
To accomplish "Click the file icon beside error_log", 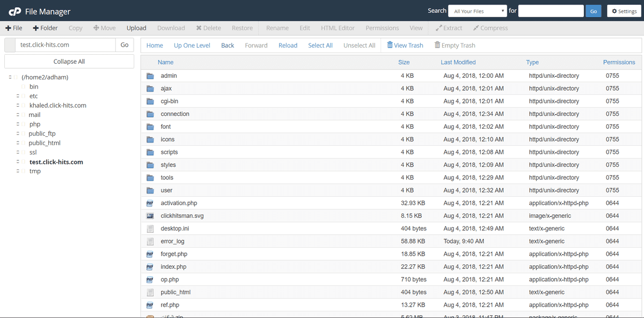I will 150,241.
